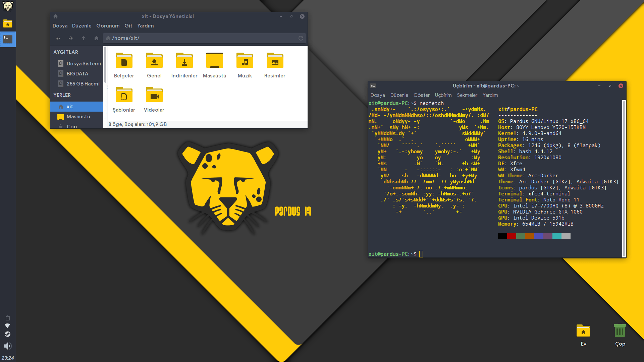
Task: Click the 'Shell: bash 4.4.12' line
Action: point(525,152)
